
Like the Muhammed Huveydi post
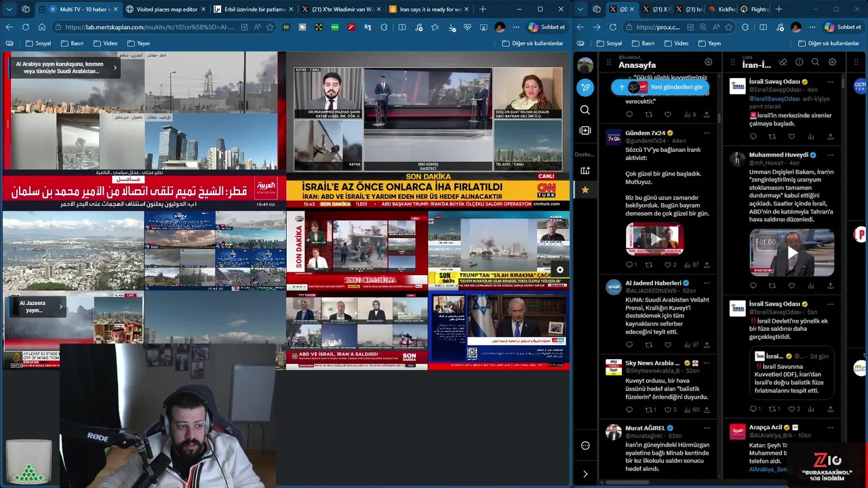[791, 286]
